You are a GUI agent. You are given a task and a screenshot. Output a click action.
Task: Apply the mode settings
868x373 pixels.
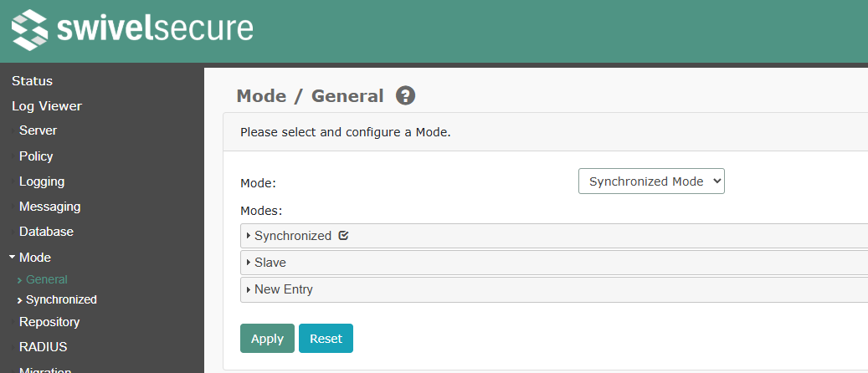[267, 338]
